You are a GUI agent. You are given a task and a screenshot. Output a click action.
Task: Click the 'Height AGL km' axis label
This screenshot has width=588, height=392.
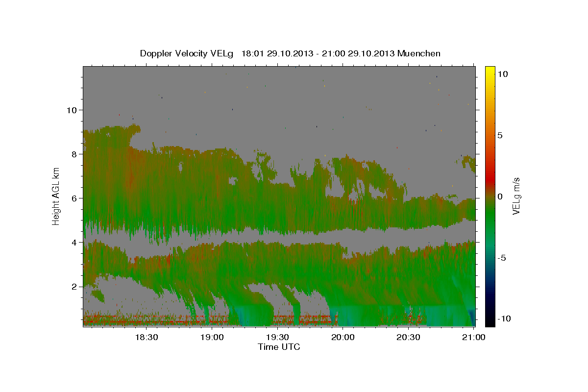(56, 196)
